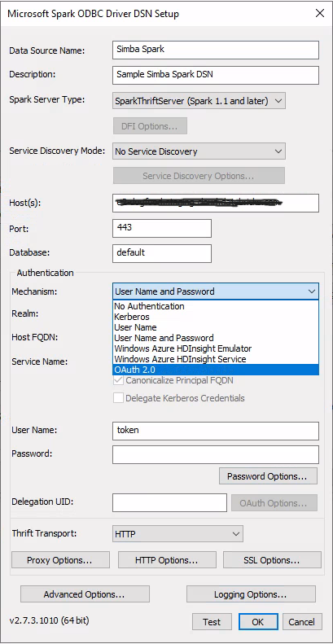333x644 pixels.
Task: Click the Test button
Action: (x=212, y=622)
